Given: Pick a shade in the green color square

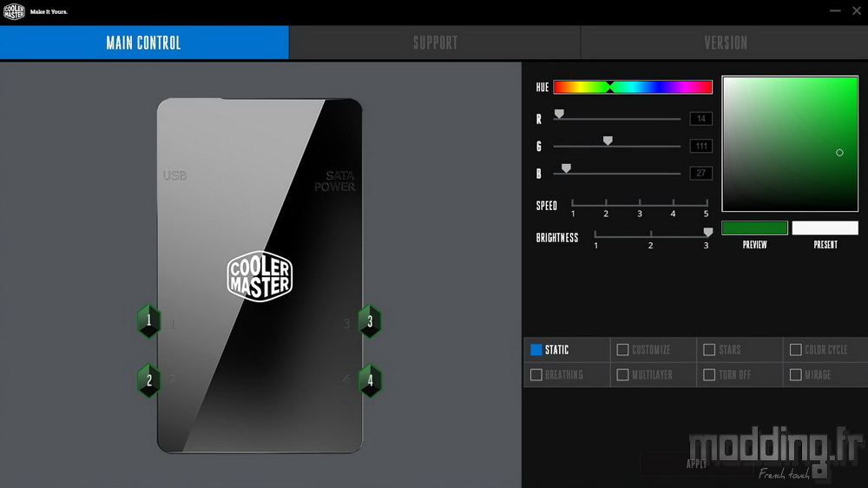Looking at the screenshot, I should click(790, 143).
